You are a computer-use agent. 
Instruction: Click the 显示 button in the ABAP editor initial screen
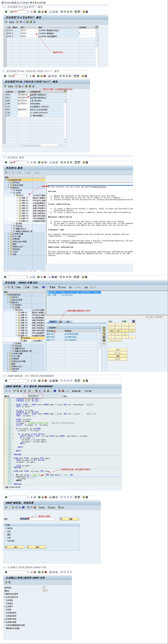point(14,547)
